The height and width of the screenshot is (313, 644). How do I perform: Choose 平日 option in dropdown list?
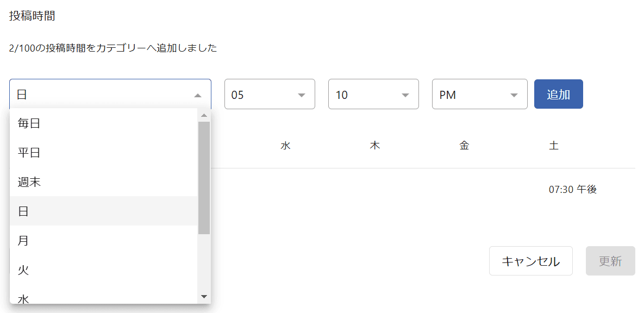[103, 152]
